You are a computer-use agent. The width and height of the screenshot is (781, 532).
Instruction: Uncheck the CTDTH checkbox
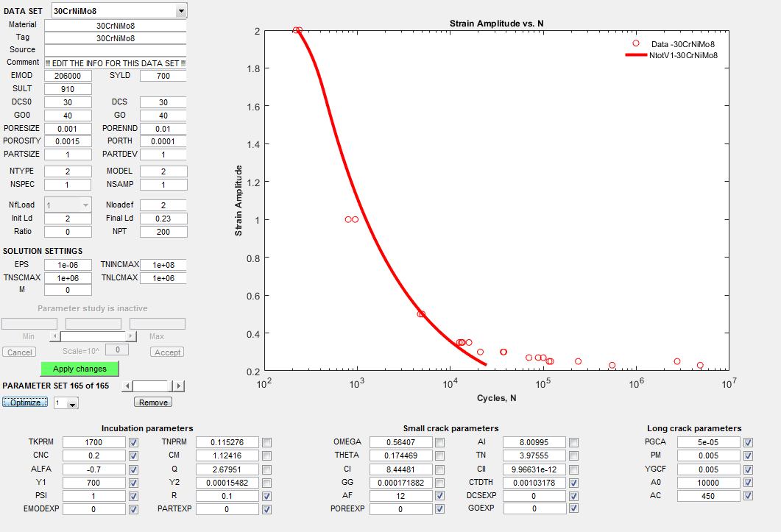(x=573, y=482)
